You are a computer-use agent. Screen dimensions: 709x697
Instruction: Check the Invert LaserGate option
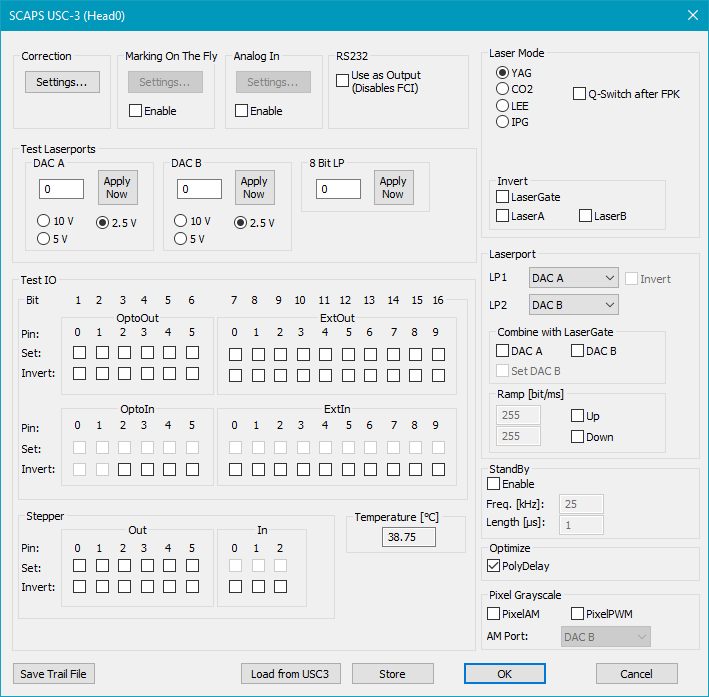click(503, 198)
